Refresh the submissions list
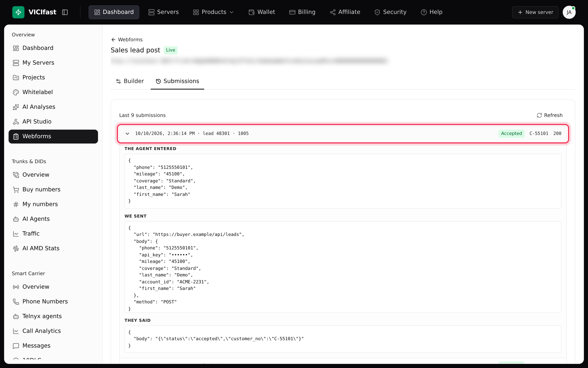The width and height of the screenshot is (588, 368). coord(550,115)
